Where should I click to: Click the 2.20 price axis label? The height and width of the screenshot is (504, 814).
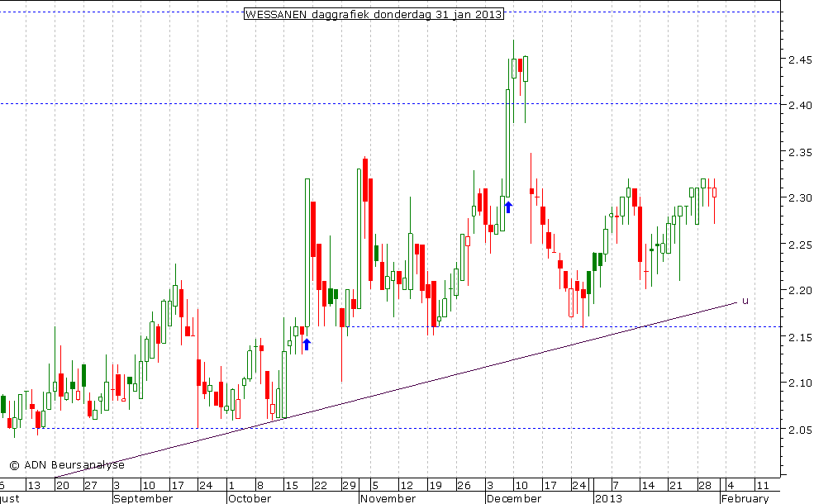800,290
